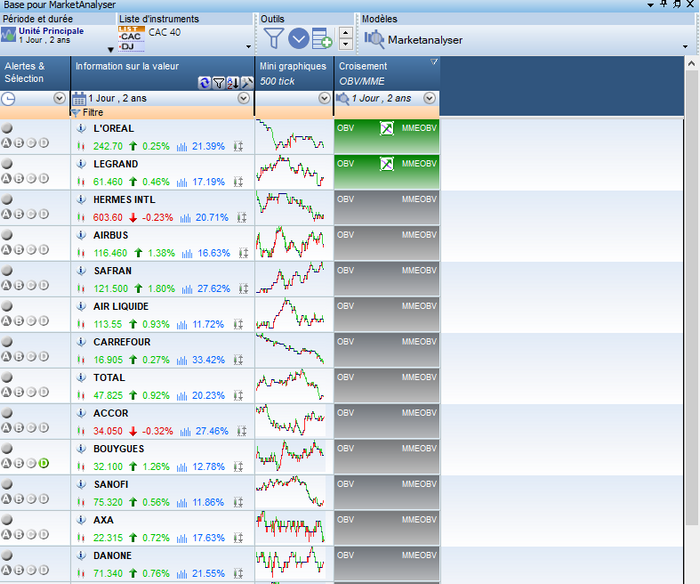Screen dimensions: 700x584
Task: Click the Croisement OBV/MME column header
Action: coord(387,73)
